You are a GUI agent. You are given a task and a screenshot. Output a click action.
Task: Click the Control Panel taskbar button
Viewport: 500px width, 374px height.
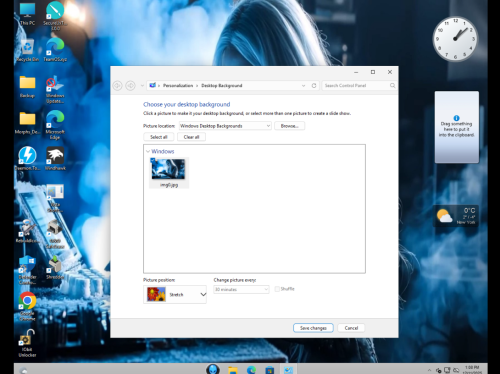[288, 370]
